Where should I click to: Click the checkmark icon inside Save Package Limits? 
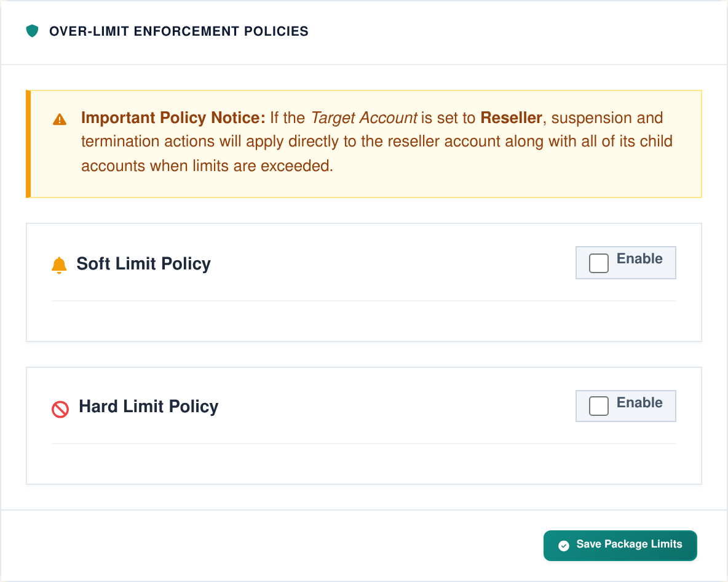tap(564, 545)
